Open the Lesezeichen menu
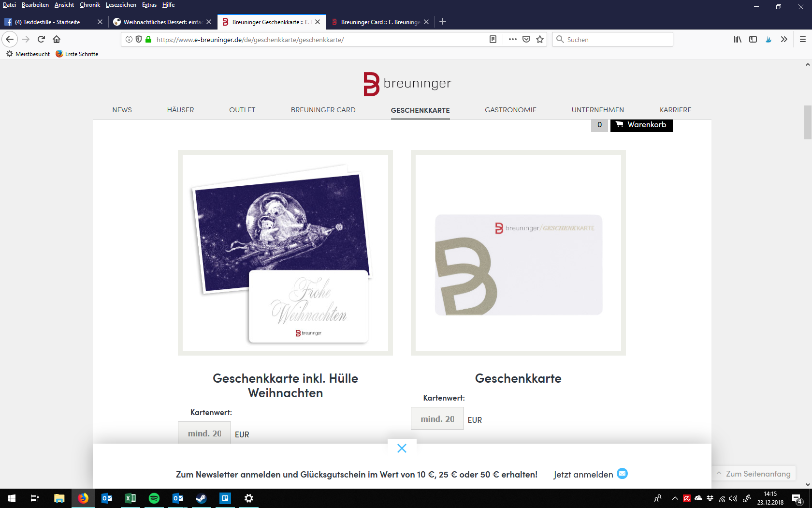Viewport: 812px width, 508px height. 121,5
